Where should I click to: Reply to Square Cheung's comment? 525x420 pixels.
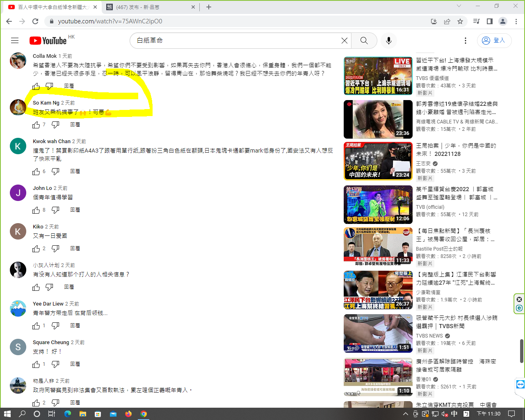(75, 364)
